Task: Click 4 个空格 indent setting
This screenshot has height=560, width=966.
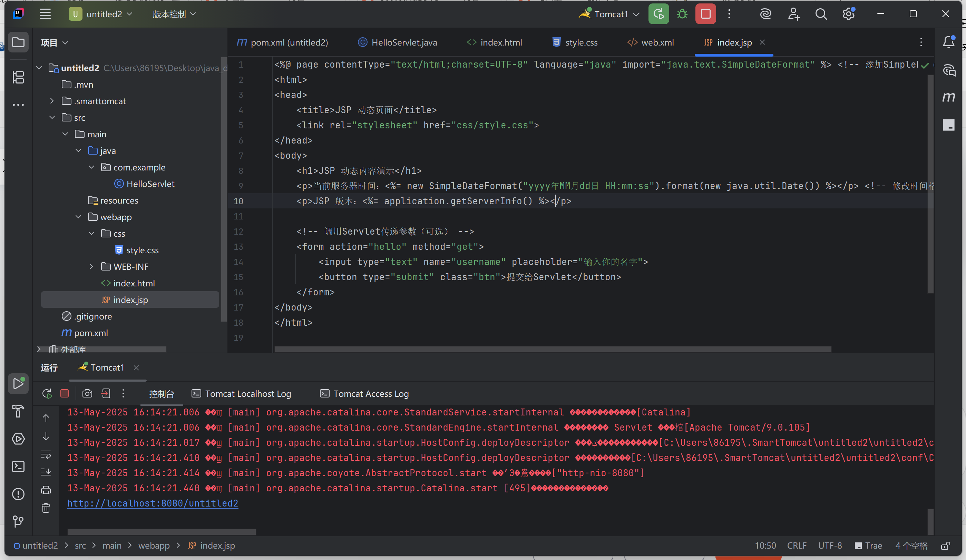Action: pos(911,546)
